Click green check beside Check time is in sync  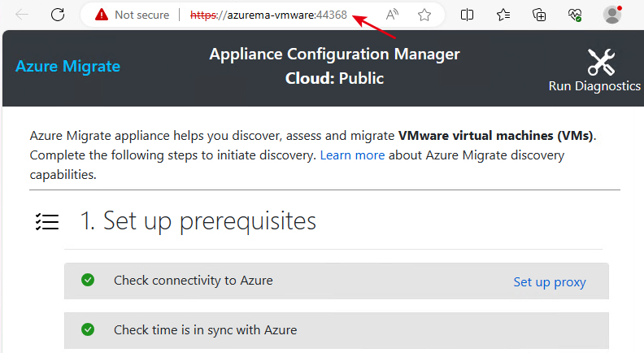(88, 329)
